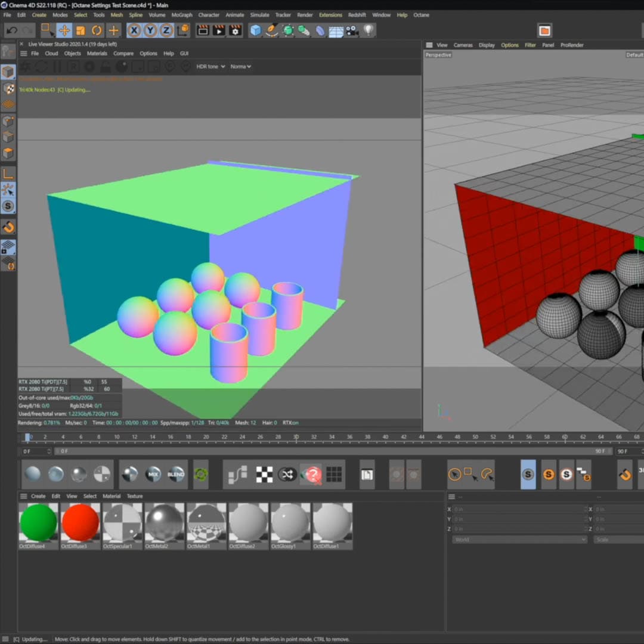Open the MoGraph menu

(x=182, y=15)
